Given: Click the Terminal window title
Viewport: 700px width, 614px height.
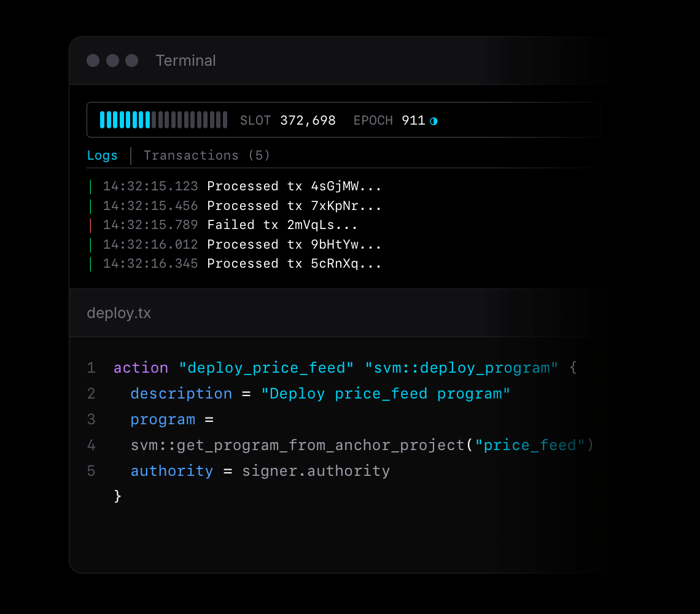Looking at the screenshot, I should (x=185, y=61).
